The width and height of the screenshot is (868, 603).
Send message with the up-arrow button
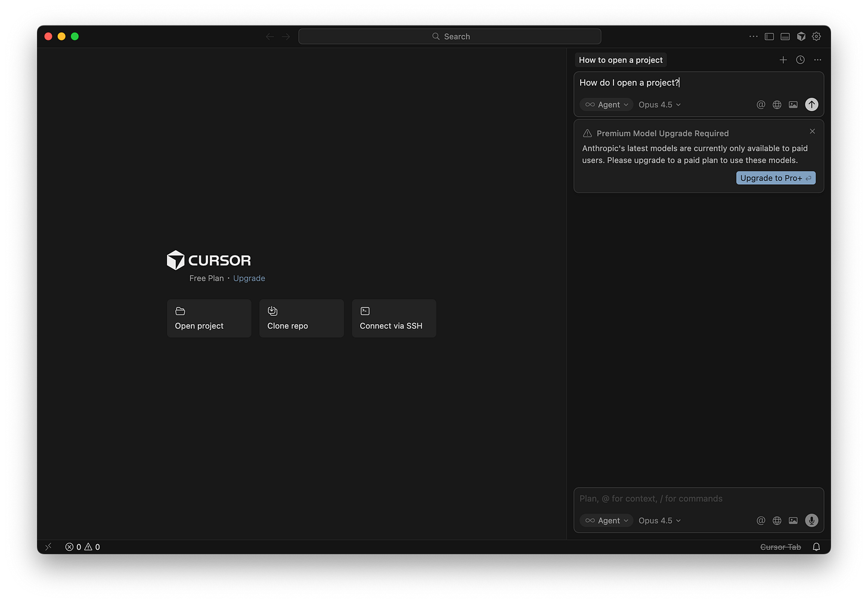(811, 104)
